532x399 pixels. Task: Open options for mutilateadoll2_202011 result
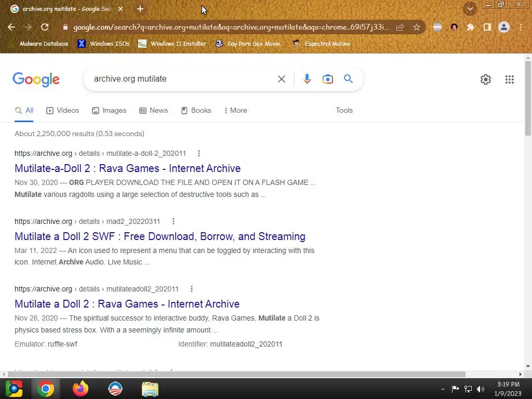(192, 289)
